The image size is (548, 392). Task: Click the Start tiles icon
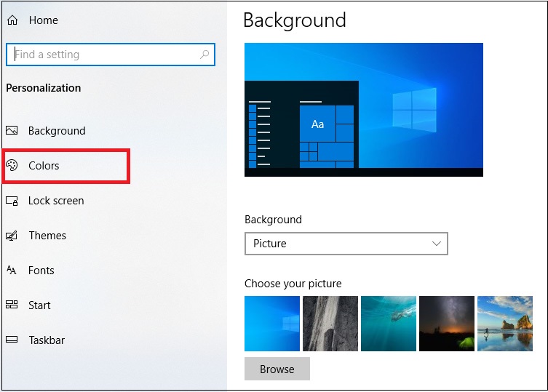click(x=12, y=305)
